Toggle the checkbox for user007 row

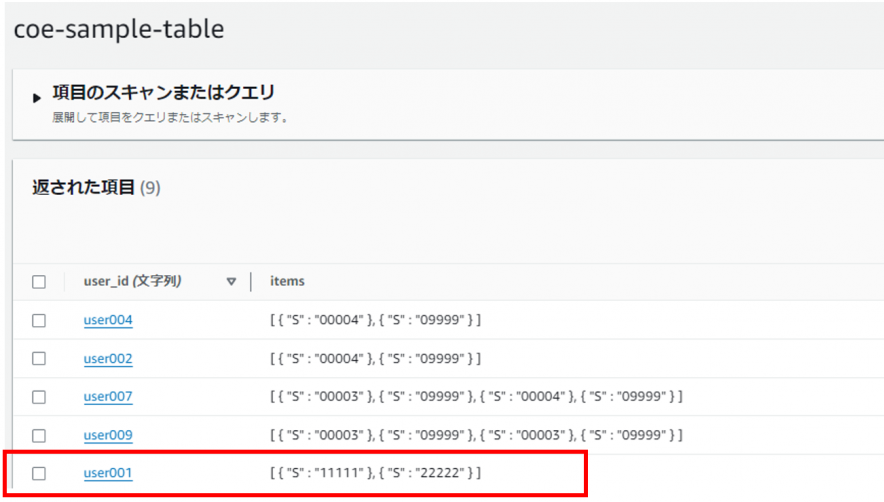[x=39, y=397]
